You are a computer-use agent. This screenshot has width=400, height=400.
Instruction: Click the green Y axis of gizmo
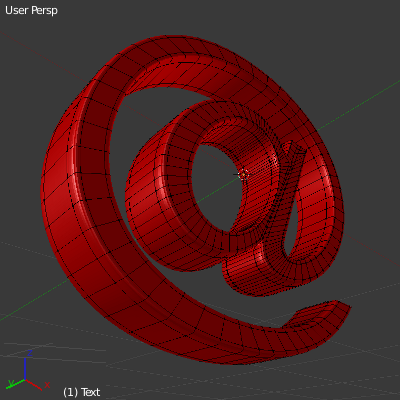pyautogui.click(x=17, y=383)
